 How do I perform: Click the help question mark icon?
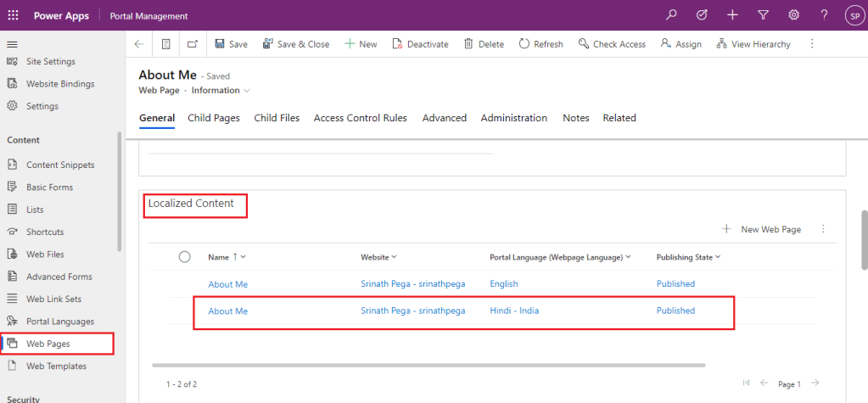coord(824,15)
